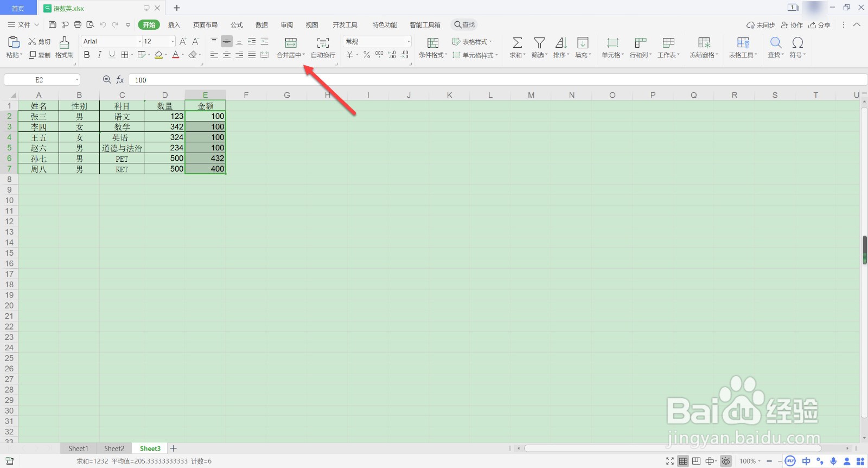This screenshot has width=868, height=468.
Task: Apply thousands separator format
Action: pyautogui.click(x=379, y=55)
